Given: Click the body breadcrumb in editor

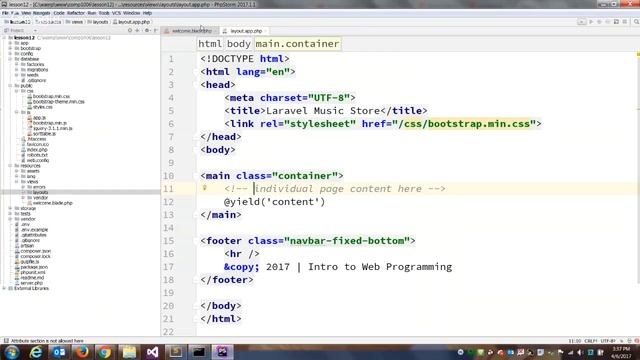Looking at the screenshot, I should tap(239, 44).
